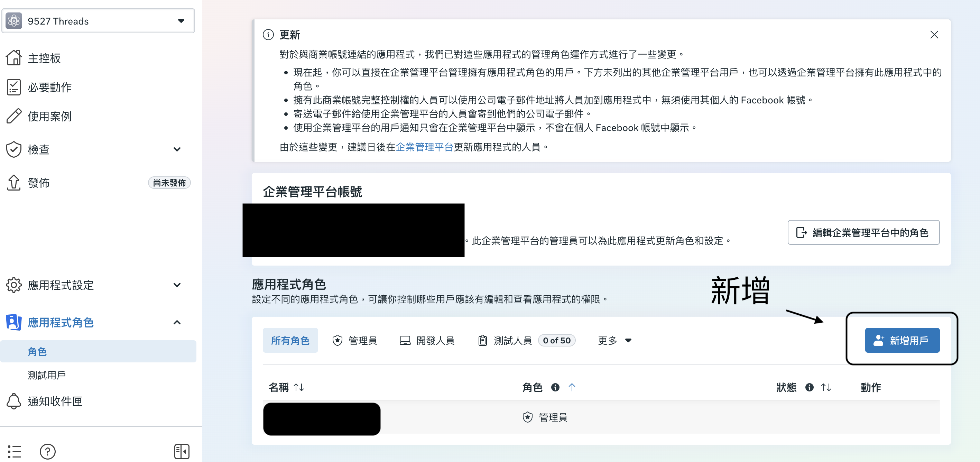Click the 主控板 sidebar label
The image size is (980, 462).
click(44, 58)
